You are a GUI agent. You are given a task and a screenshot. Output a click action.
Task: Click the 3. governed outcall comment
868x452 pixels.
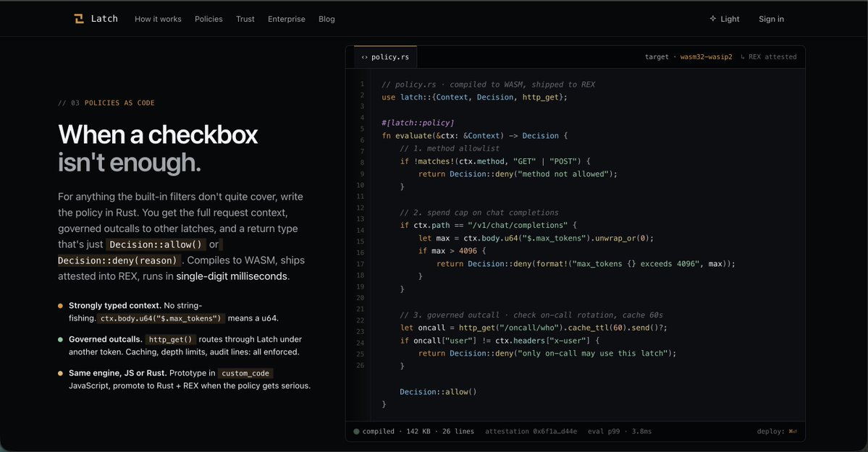pos(531,315)
